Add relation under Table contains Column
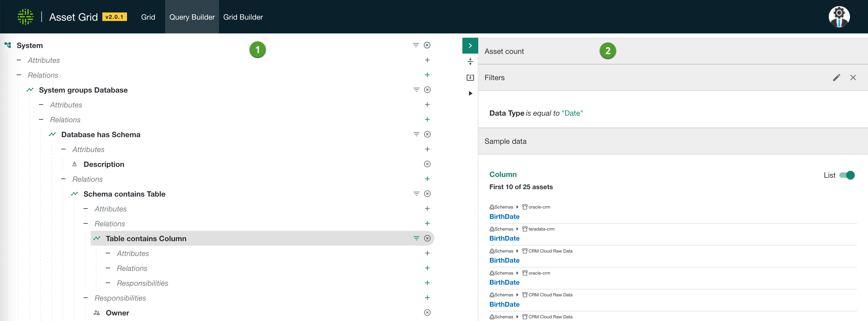The width and height of the screenshot is (868, 321). click(x=427, y=268)
